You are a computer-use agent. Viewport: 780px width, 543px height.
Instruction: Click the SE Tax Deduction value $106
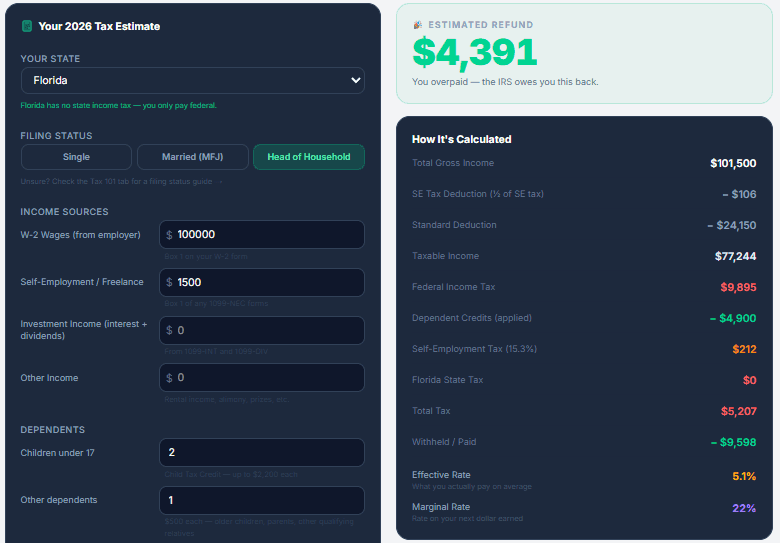(739, 194)
